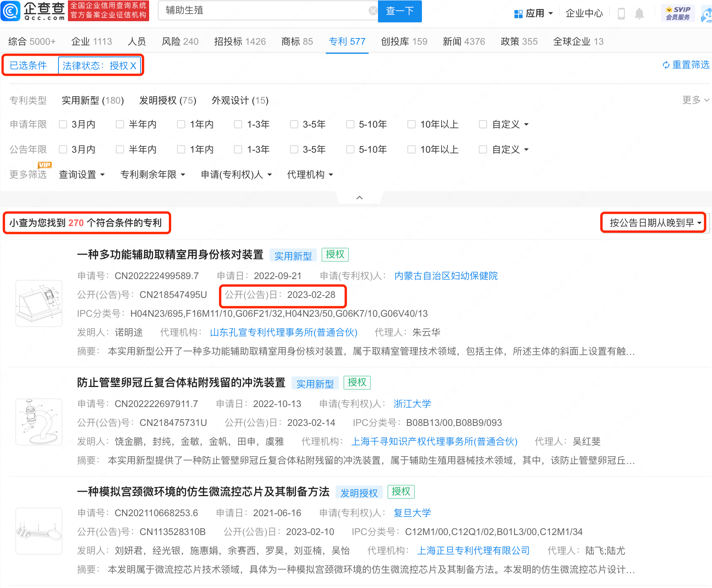This screenshot has width=712, height=588.
Task: Check 公告年限 3月内 checkbox
Action: point(63,150)
